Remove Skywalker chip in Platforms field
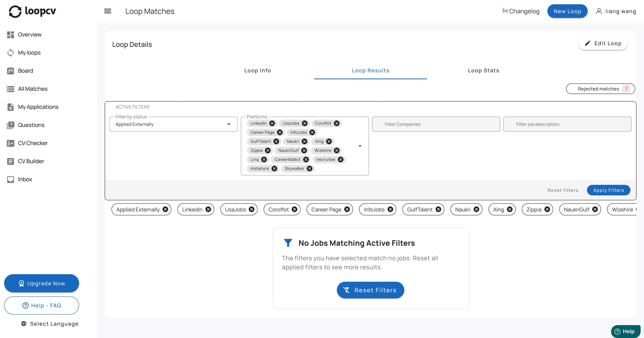The image size is (644, 338). [310, 168]
